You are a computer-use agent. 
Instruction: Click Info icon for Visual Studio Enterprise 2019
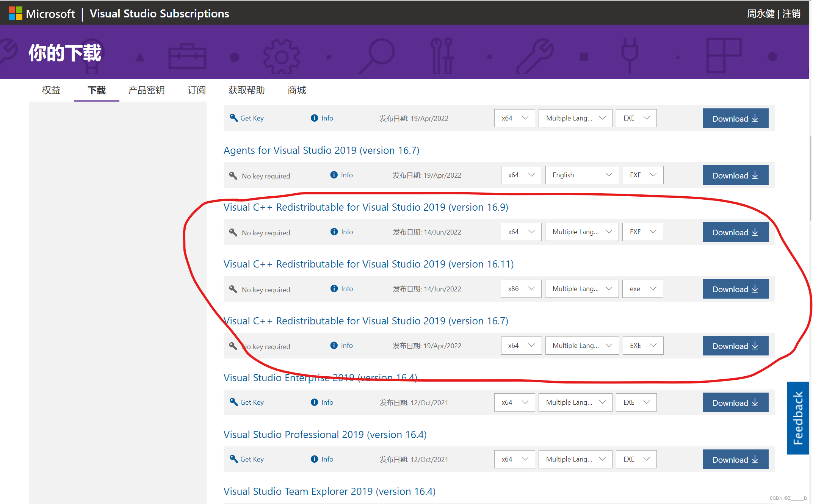pyautogui.click(x=314, y=402)
